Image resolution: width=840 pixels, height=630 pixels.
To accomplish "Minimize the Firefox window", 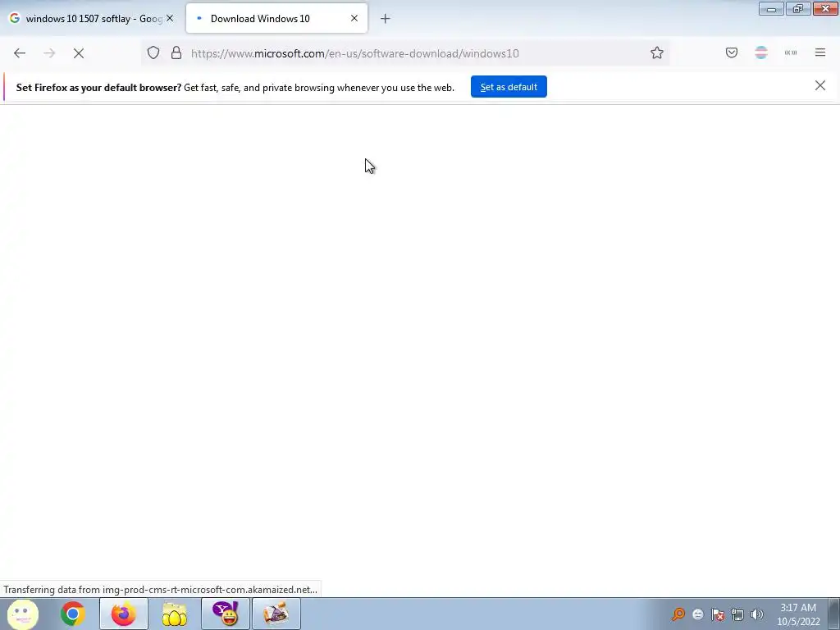I will [x=771, y=8].
